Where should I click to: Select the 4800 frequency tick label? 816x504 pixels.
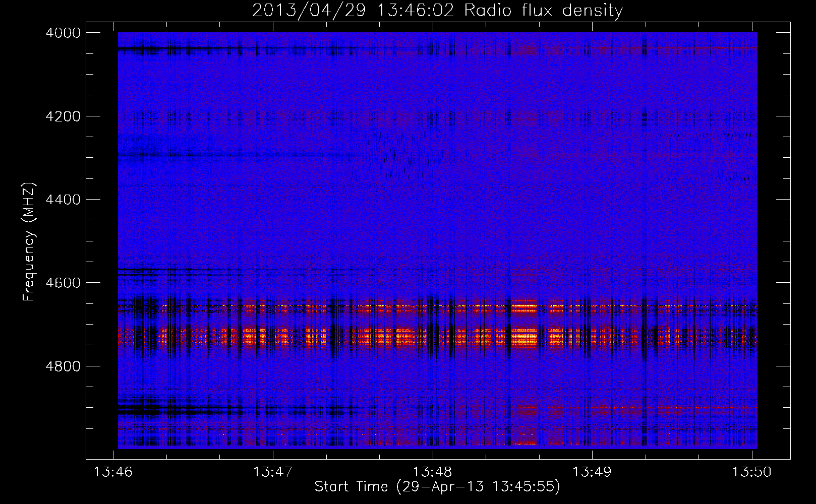pyautogui.click(x=63, y=366)
